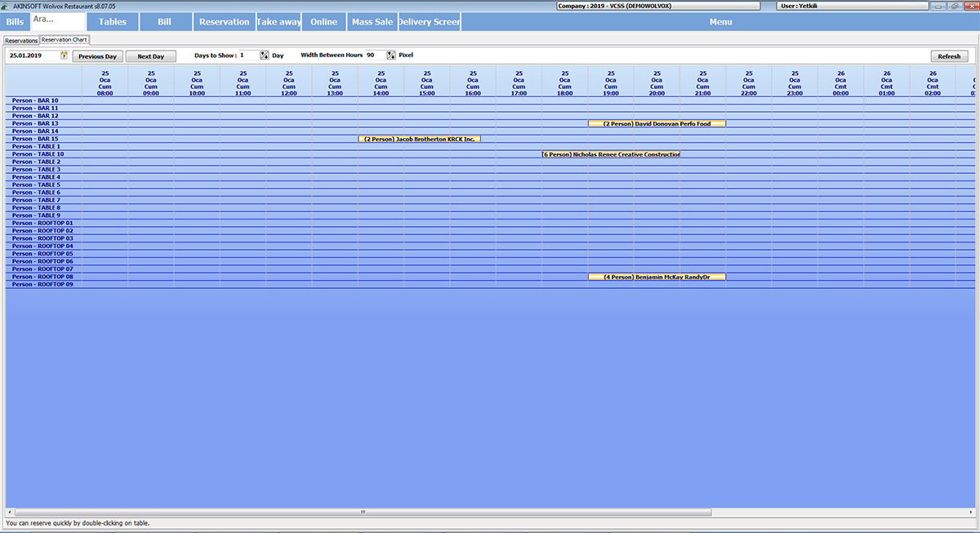Click the 08:00 hour column header
980x533 pixels.
pos(105,83)
